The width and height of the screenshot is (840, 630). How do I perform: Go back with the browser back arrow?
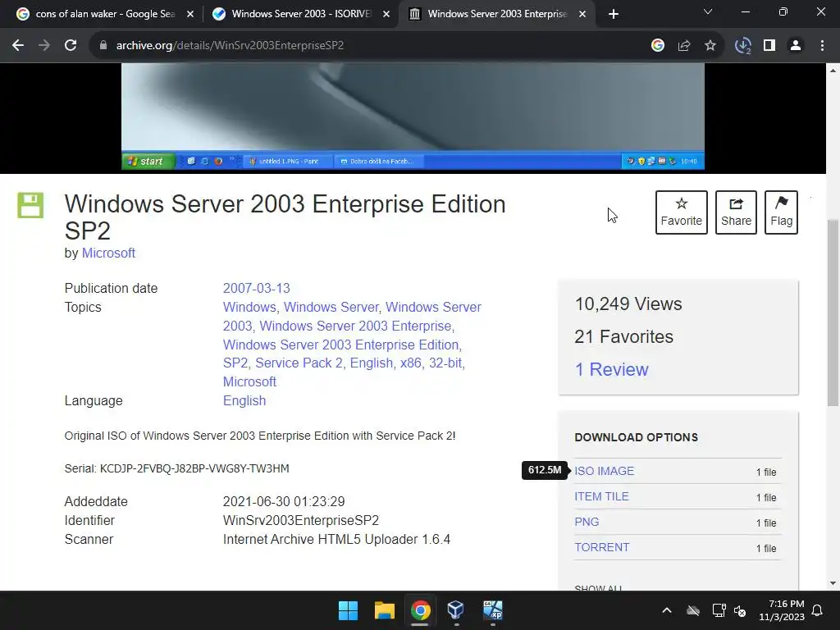(18, 46)
